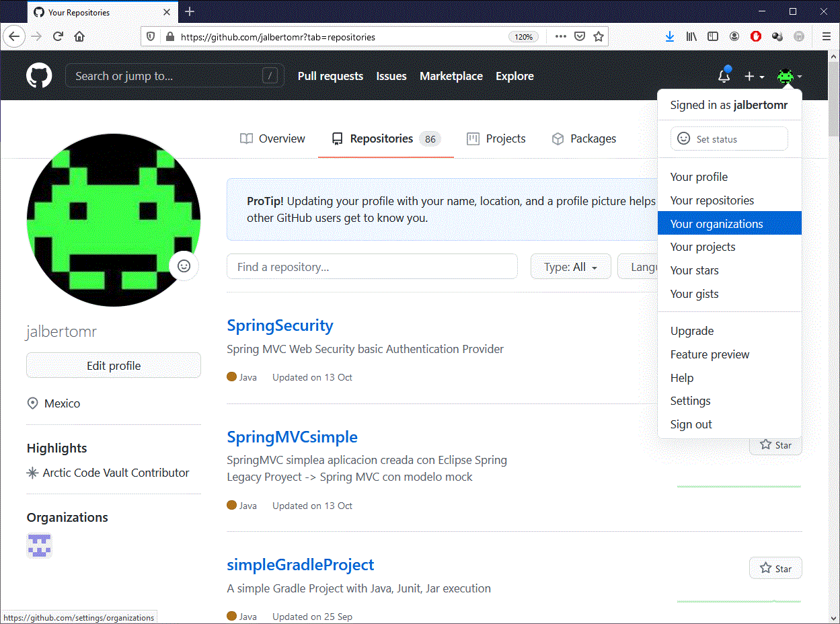Open Firefox downloads arrow icon
The width and height of the screenshot is (840, 624).
pyautogui.click(x=669, y=36)
